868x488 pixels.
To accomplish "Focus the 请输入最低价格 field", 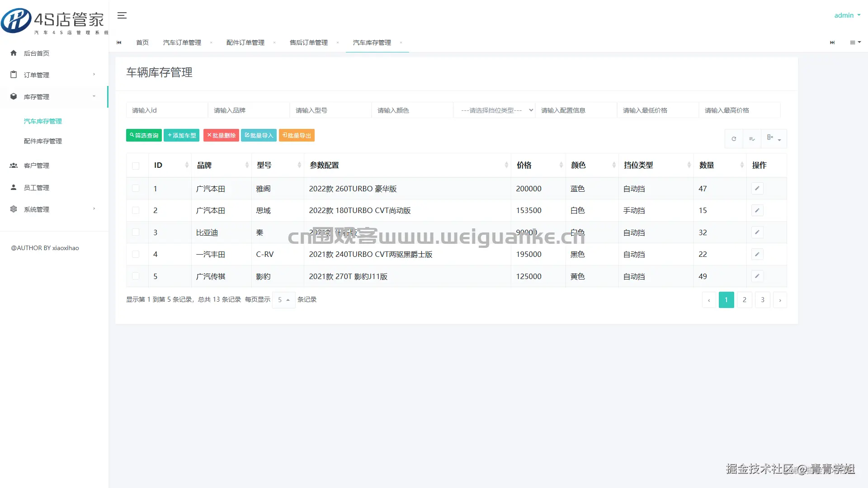I will 658,110.
